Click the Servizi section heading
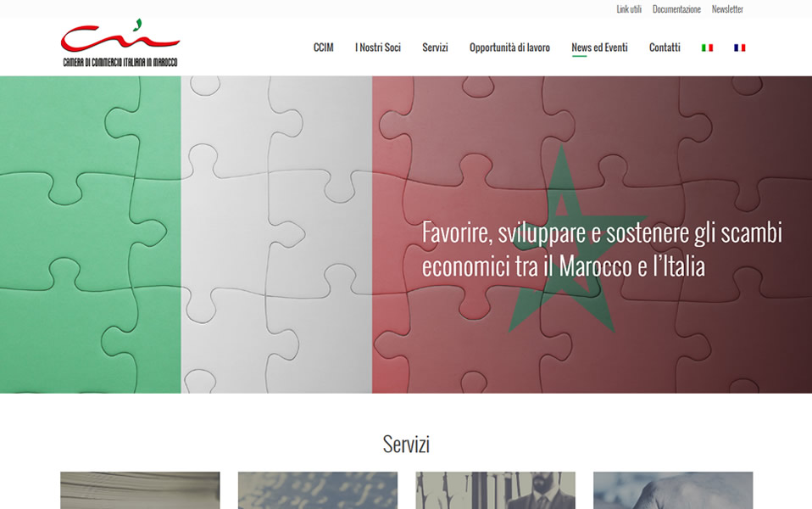The height and width of the screenshot is (509, 812). pos(406,445)
